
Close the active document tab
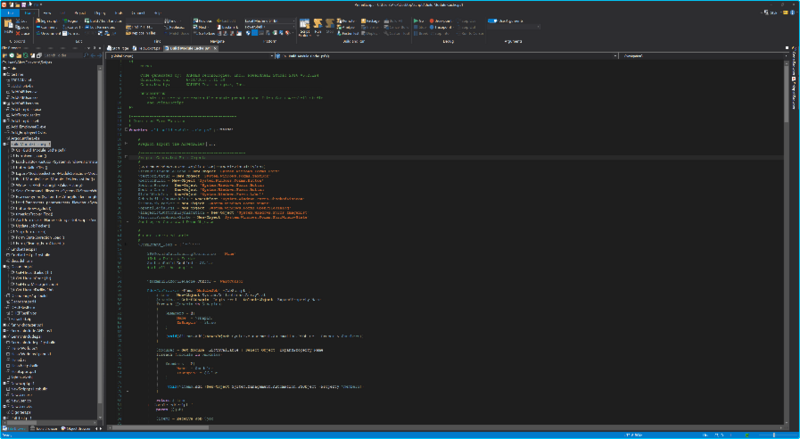tap(215, 48)
